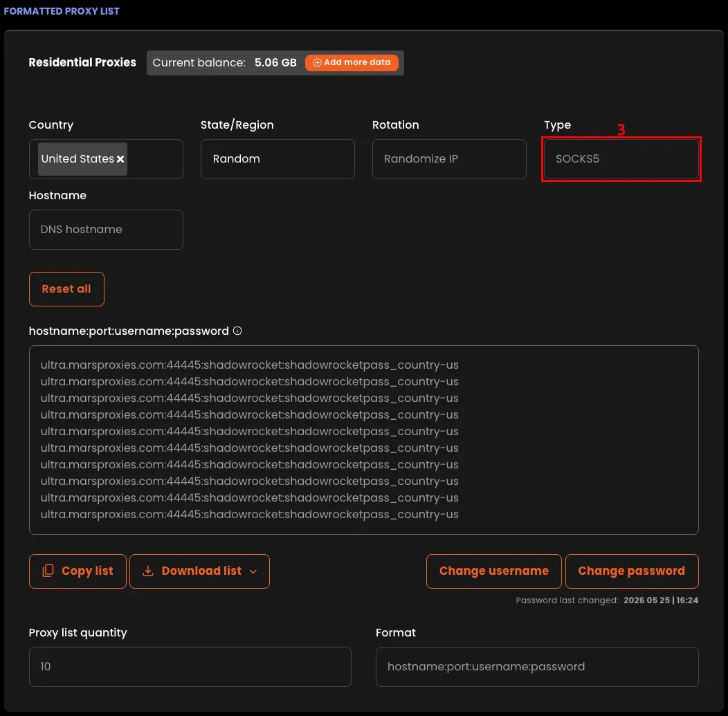Click the Proxy list quantity field

click(x=190, y=667)
